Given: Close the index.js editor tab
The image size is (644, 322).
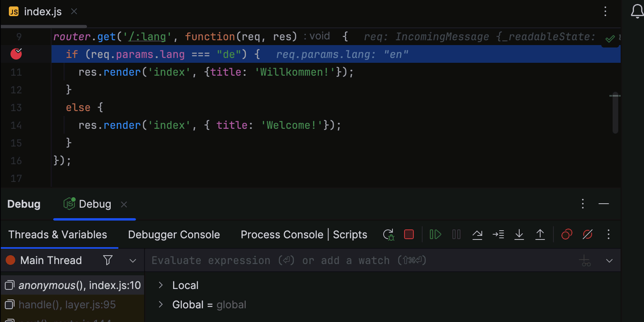Looking at the screenshot, I should [x=74, y=11].
